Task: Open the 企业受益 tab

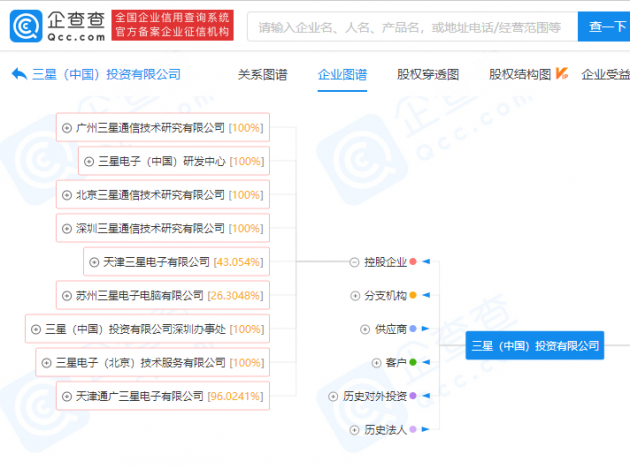Action: [605, 74]
